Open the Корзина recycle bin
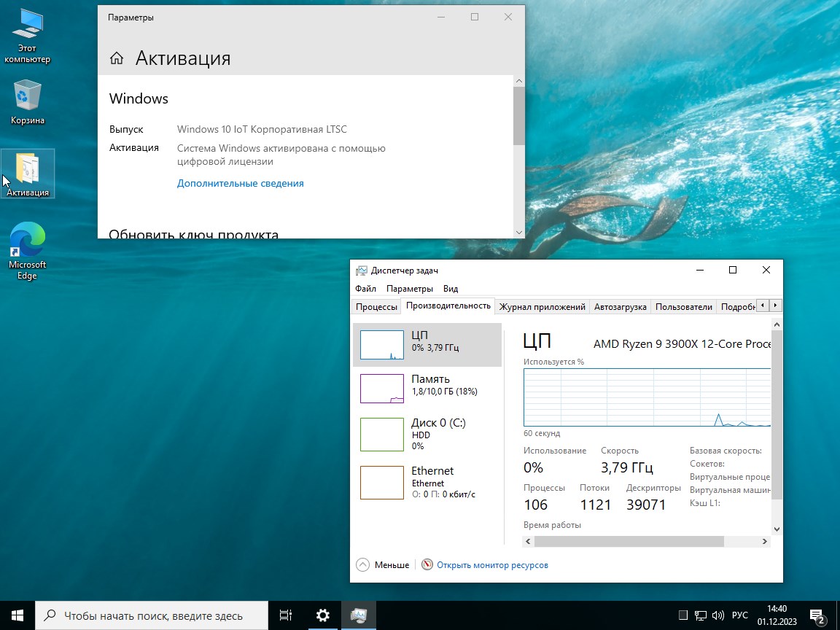 27,98
